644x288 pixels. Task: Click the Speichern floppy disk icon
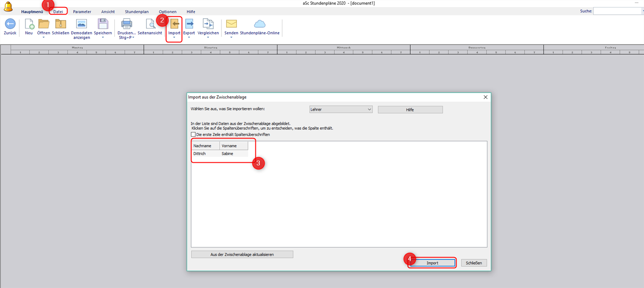[103, 24]
